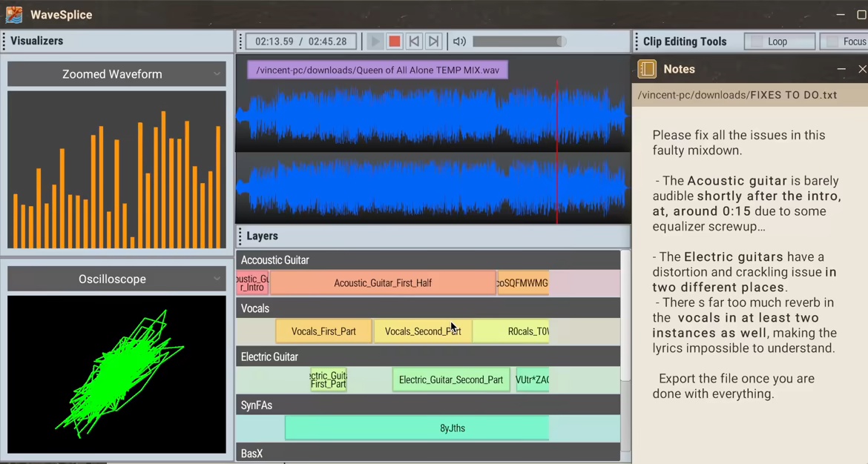Viewport: 868px width, 464px height.
Task: Select the Electric Guitar First_Part clip
Action: [328, 380]
